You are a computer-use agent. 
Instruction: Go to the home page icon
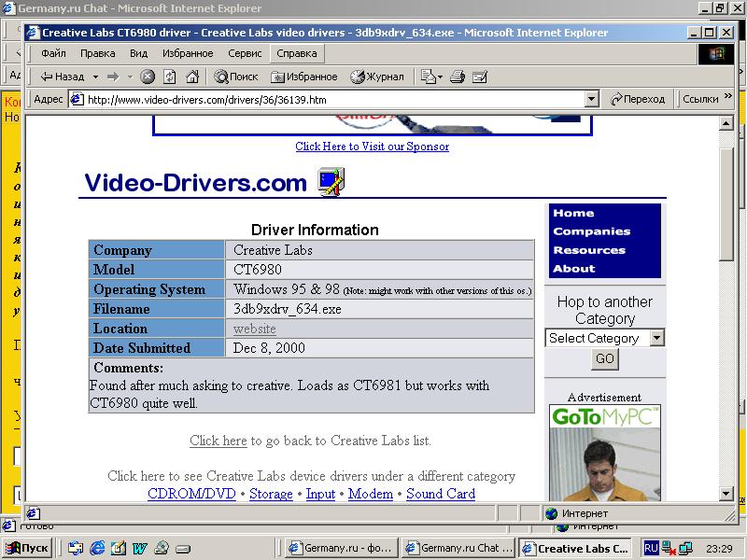(192, 77)
